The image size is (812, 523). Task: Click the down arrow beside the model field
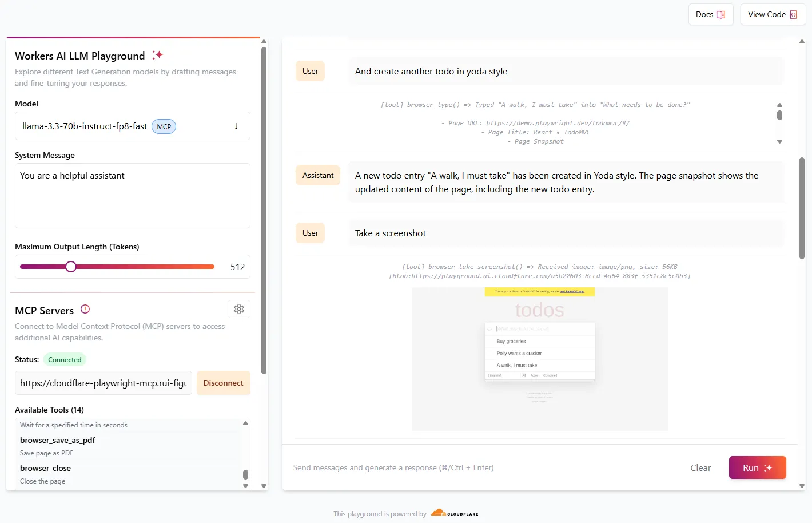click(x=236, y=126)
